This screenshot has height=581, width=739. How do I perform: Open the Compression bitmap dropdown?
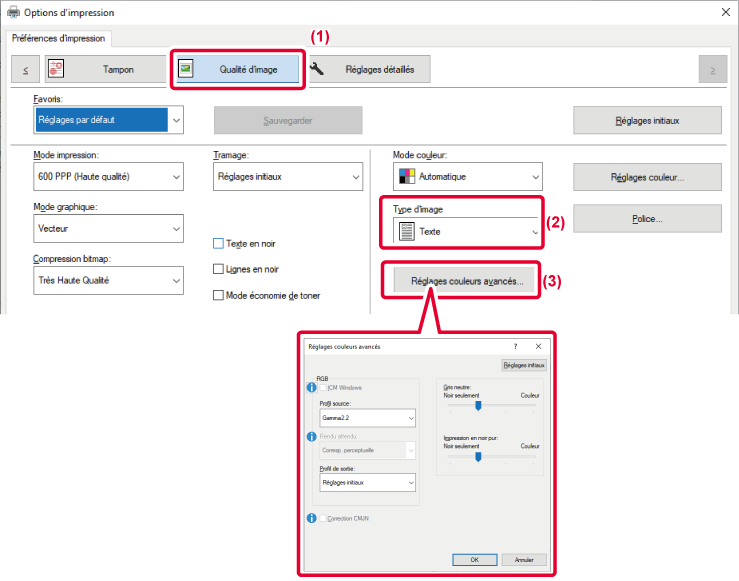tap(108, 280)
